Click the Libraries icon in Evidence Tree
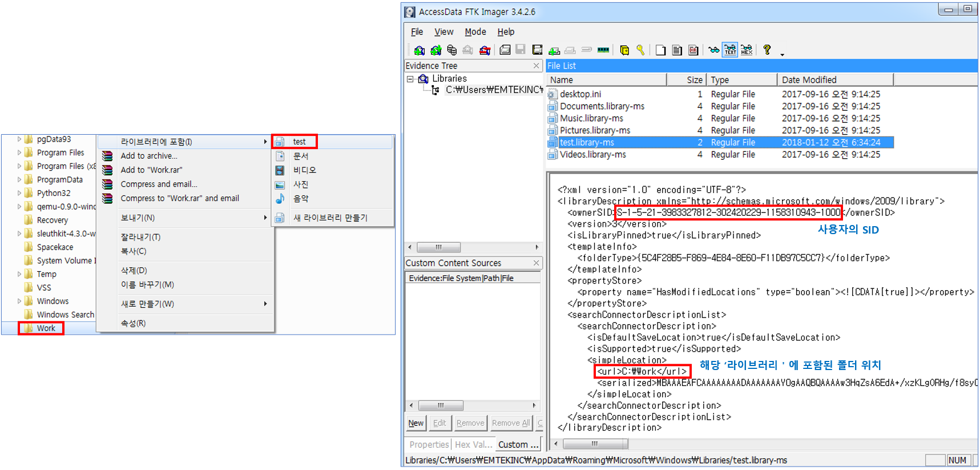 pyautogui.click(x=423, y=79)
